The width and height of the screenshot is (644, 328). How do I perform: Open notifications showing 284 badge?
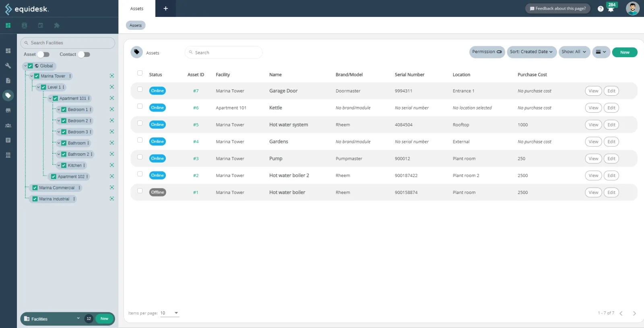point(611,7)
